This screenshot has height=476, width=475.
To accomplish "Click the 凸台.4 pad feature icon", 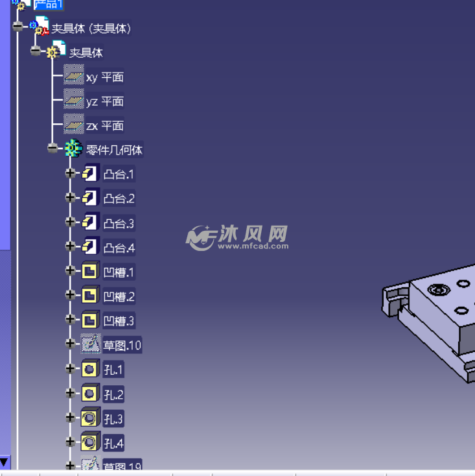I will pyautogui.click(x=90, y=246).
